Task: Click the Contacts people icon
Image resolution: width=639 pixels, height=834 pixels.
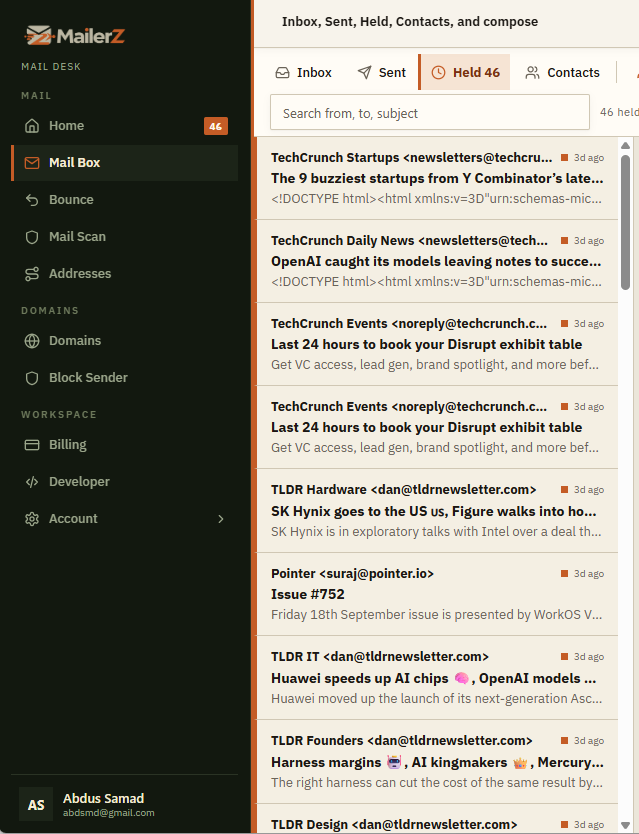Action: [x=533, y=72]
